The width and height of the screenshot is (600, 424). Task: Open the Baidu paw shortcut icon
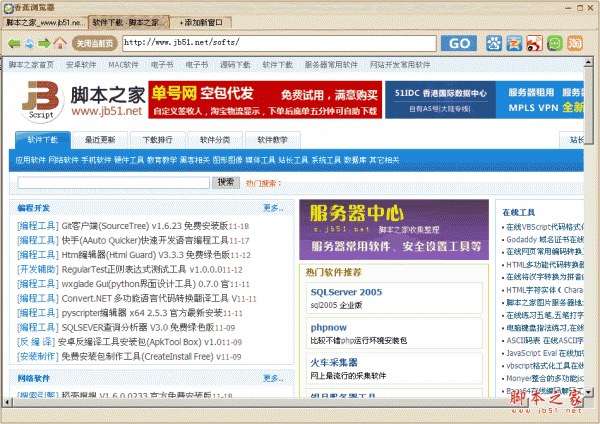[x=494, y=43]
